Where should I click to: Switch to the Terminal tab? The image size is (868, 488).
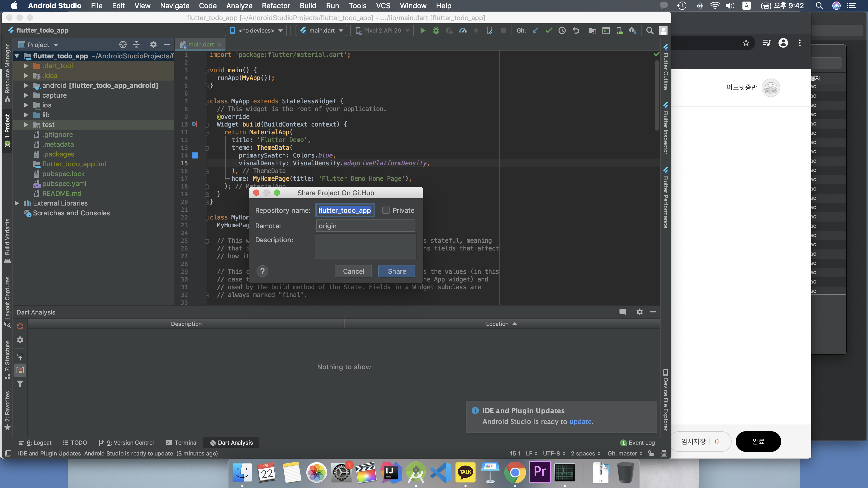182,443
